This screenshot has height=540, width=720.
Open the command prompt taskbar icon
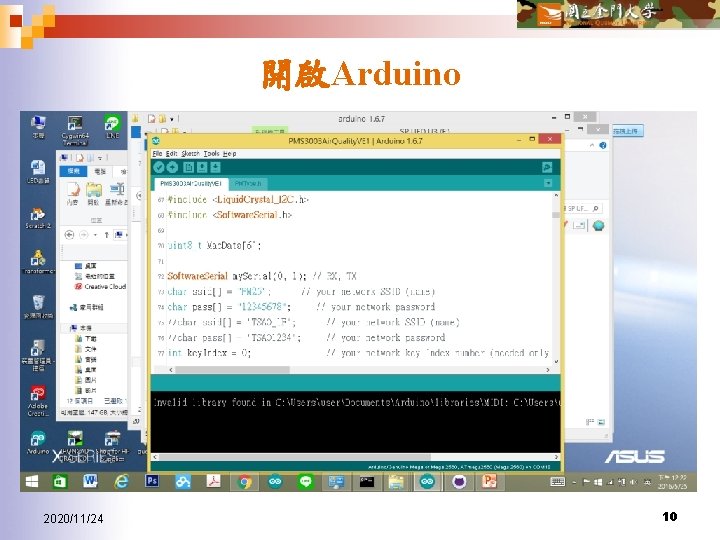click(366, 482)
